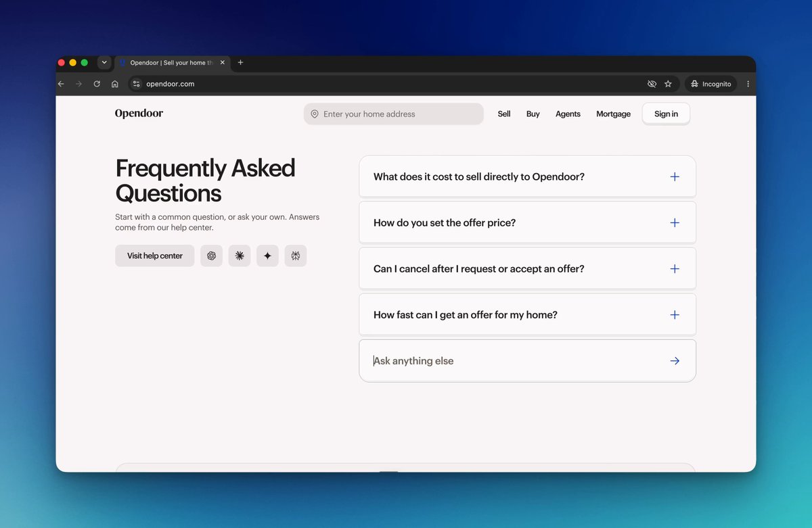
Task: Click the "Frequently Asked Questions" heading
Action: 206,181
